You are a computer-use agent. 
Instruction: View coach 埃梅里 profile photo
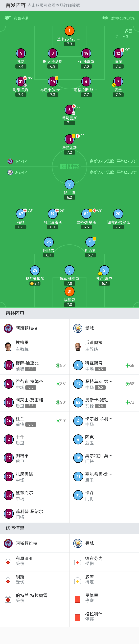[x=8, y=347]
